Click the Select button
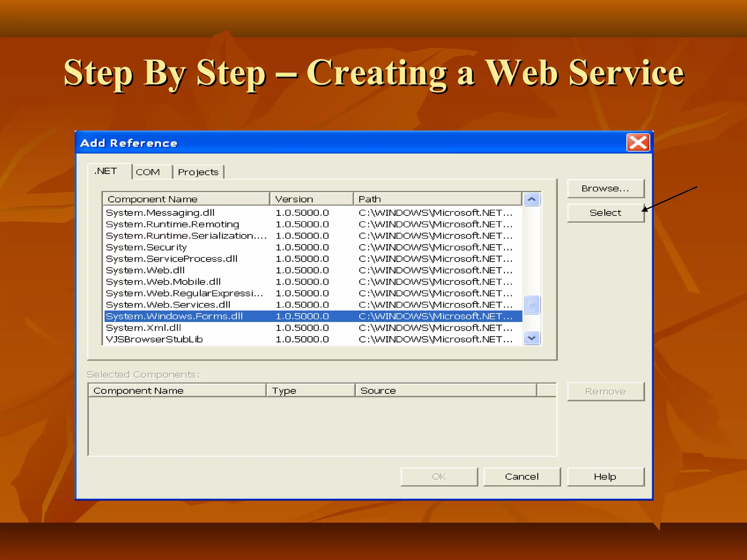 click(x=605, y=213)
